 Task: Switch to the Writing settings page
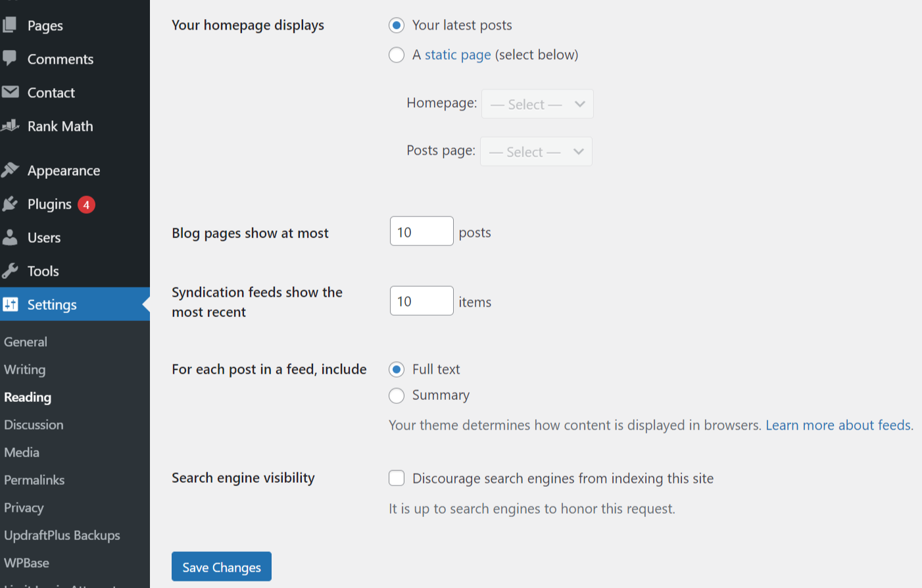[x=24, y=369]
